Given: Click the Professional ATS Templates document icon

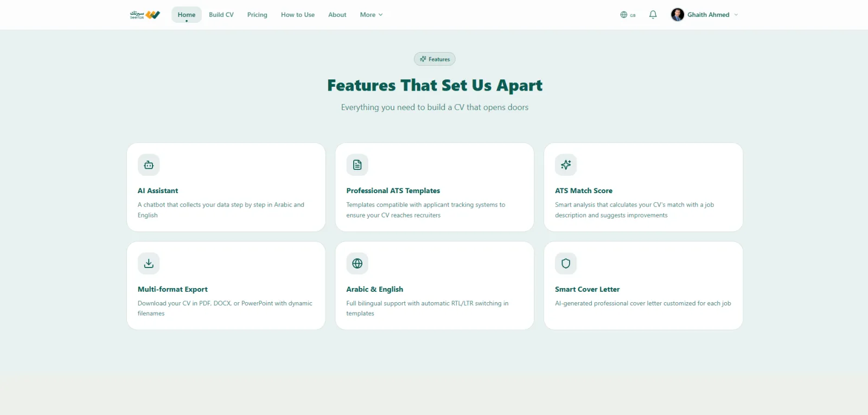Looking at the screenshot, I should pyautogui.click(x=357, y=165).
